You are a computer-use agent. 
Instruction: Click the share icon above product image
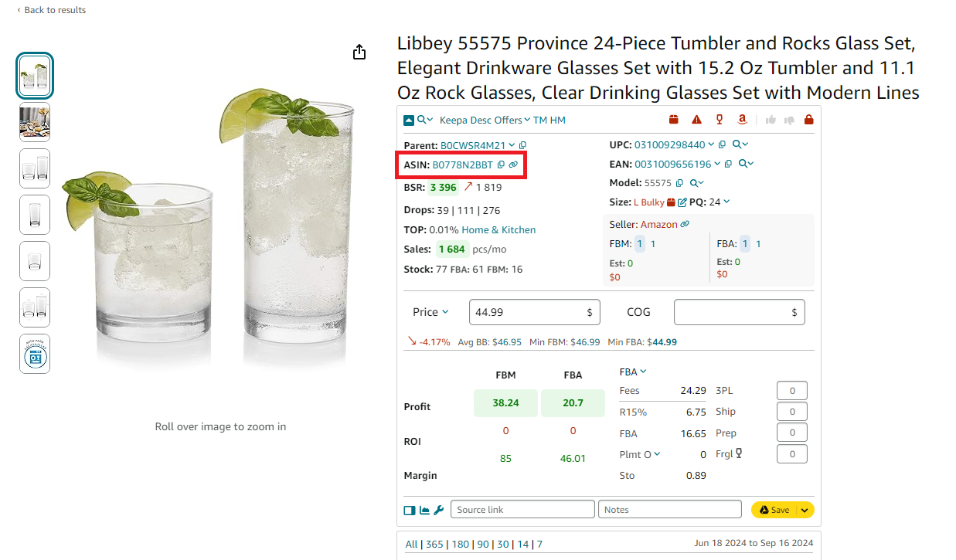(x=359, y=52)
